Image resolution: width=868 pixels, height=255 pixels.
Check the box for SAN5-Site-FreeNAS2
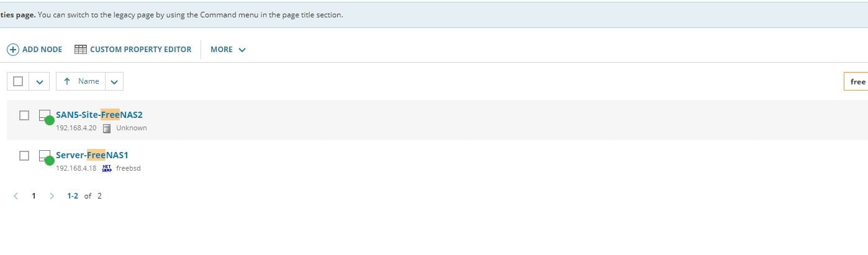24,115
